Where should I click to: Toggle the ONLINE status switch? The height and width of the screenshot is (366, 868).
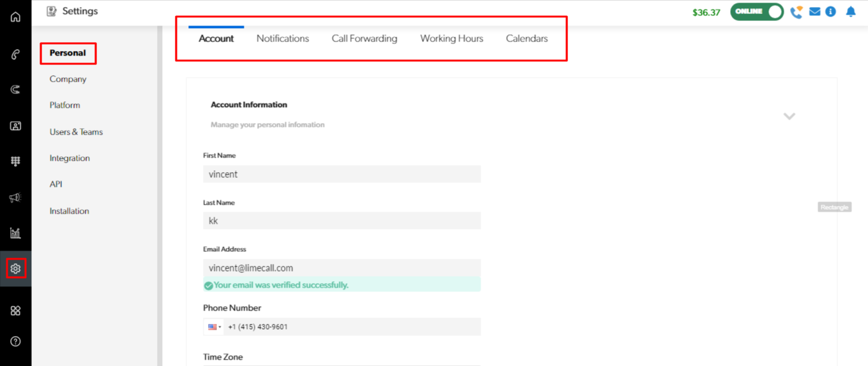[x=757, y=11]
